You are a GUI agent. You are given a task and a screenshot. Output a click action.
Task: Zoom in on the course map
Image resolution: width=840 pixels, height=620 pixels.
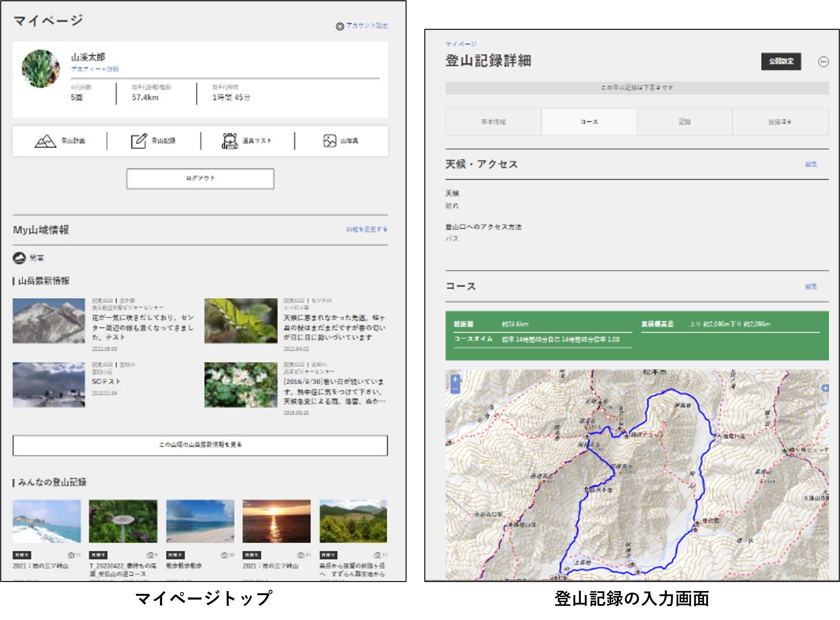click(x=455, y=379)
